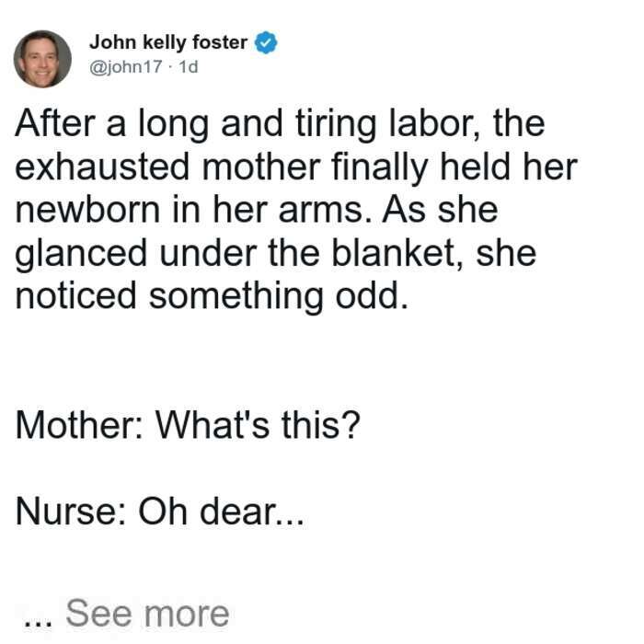The image size is (644, 644).
Task: Click the blue verified badge
Action: [266, 42]
